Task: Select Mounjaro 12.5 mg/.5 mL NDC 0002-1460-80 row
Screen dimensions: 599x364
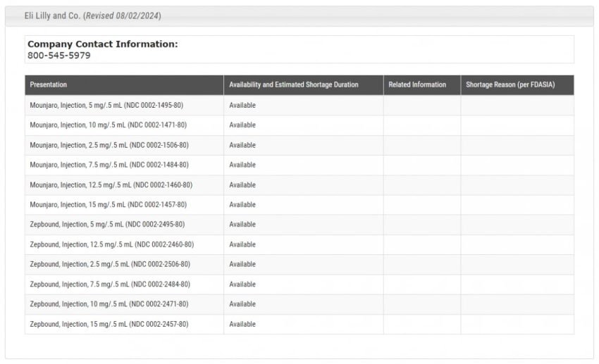Action: tap(299, 185)
